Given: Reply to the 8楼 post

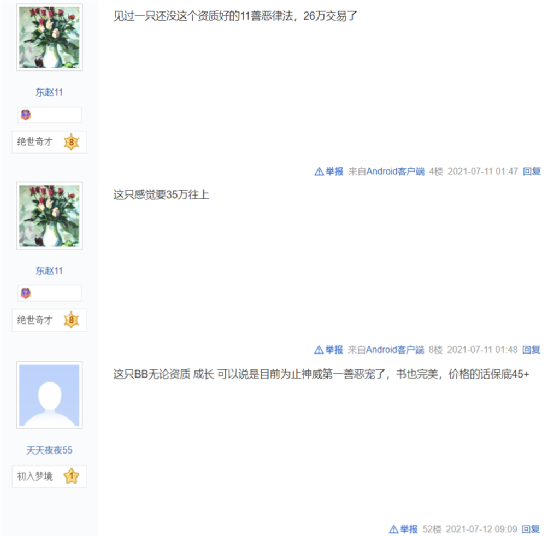Looking at the screenshot, I should tap(531, 349).
